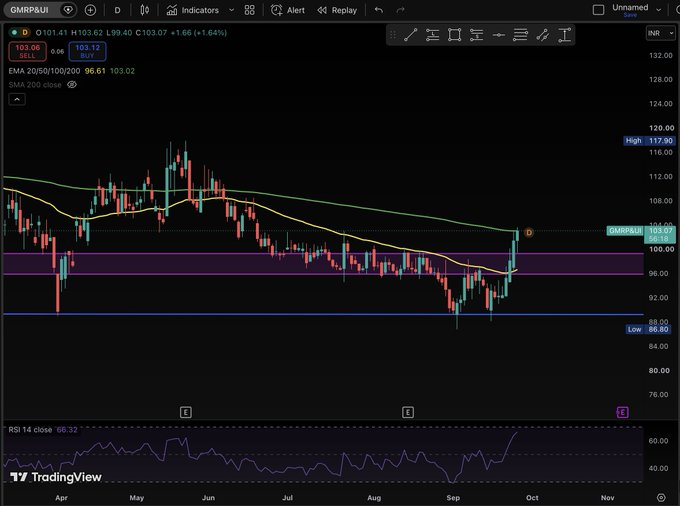The width and height of the screenshot is (680, 506).
Task: Click the Oct label on time axis
Action: 532,497
